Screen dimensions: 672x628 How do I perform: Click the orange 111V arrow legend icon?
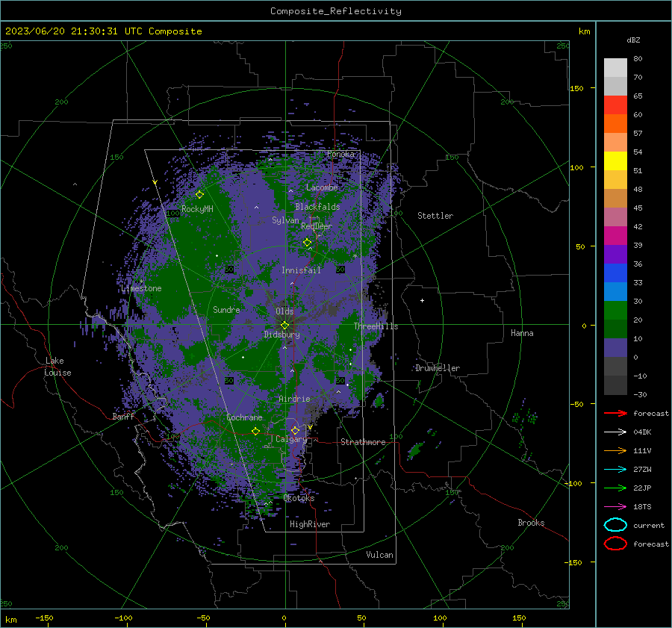click(615, 450)
